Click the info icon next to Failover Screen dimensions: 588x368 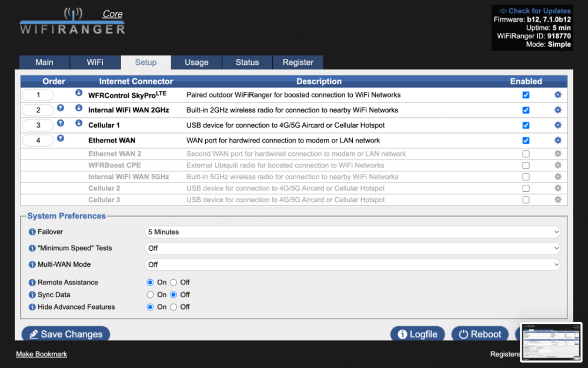coord(31,231)
